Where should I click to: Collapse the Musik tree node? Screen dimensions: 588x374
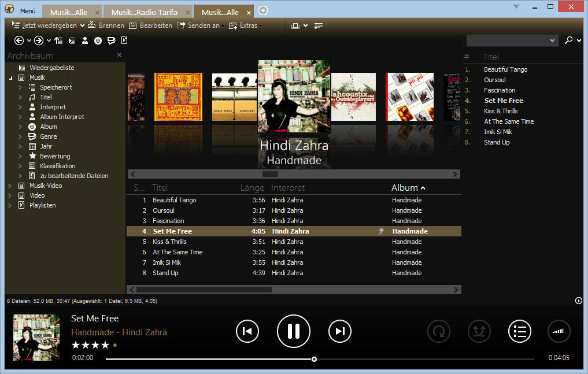10,78
